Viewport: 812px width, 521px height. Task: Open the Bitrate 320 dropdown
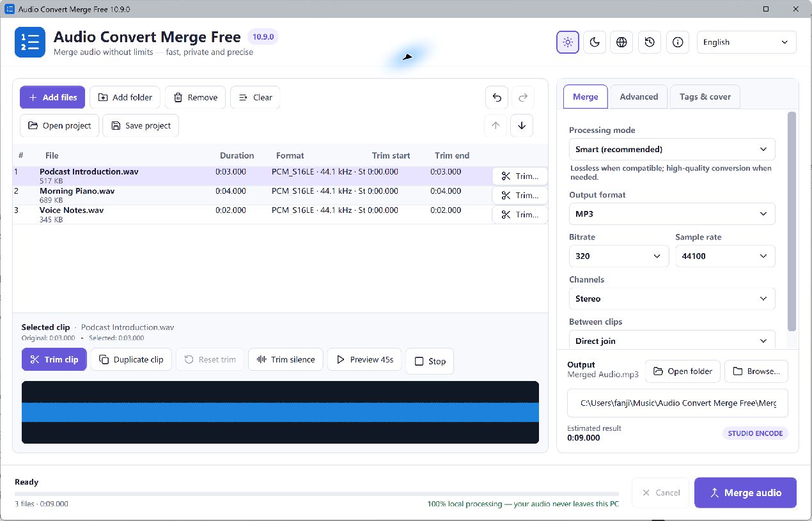coord(619,256)
